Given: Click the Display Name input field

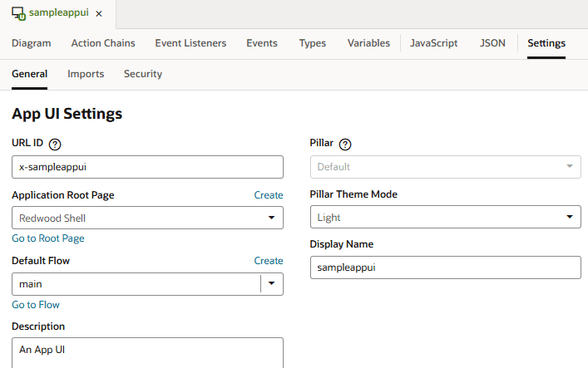Looking at the screenshot, I should pyautogui.click(x=446, y=267).
